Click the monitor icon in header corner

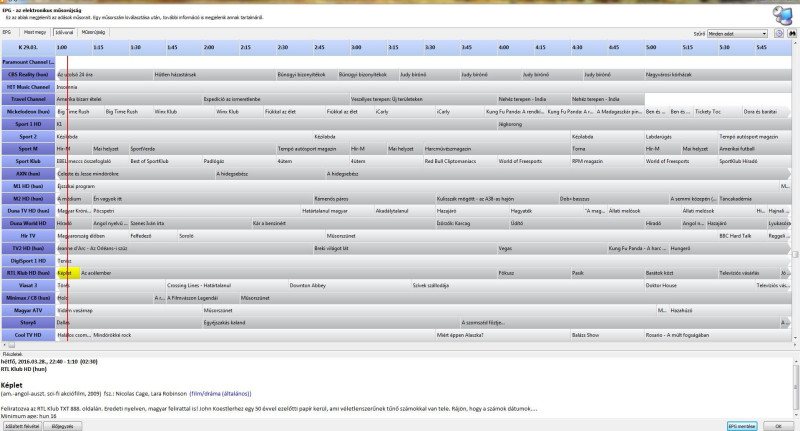(782, 14)
